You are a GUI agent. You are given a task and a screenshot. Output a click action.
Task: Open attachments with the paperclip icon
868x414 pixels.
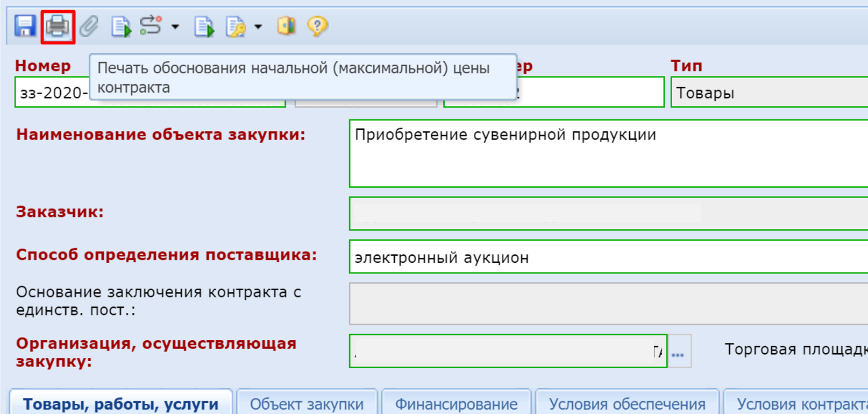tap(89, 26)
